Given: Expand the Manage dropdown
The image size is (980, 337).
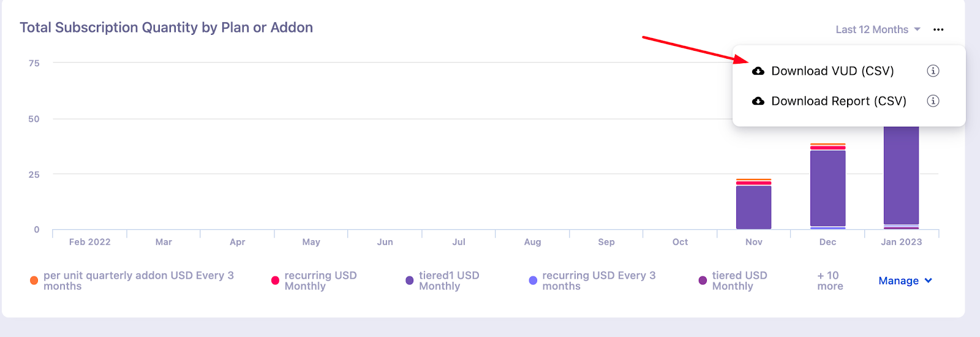Looking at the screenshot, I should [905, 281].
